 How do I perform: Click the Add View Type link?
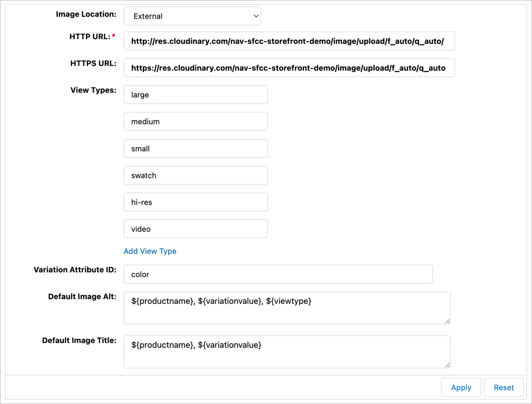(x=150, y=251)
